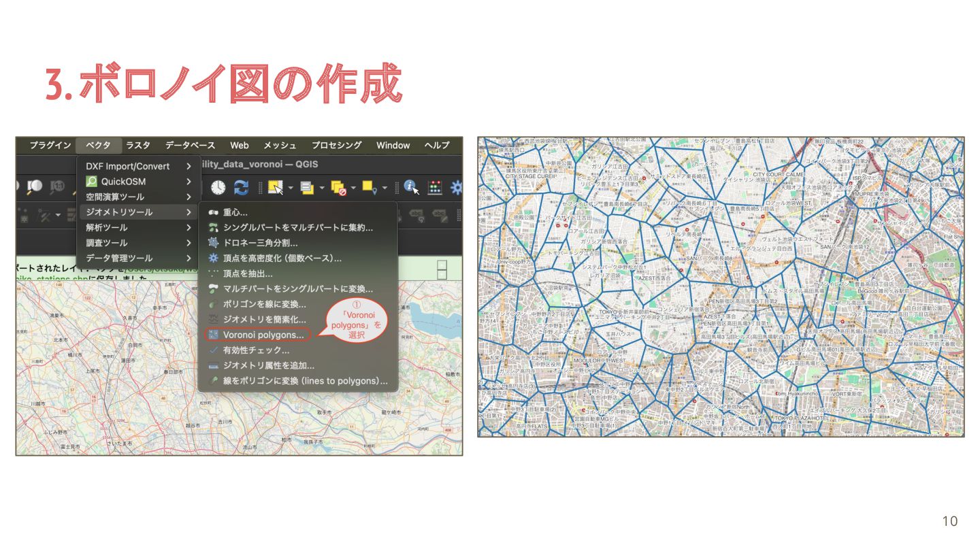Image resolution: width=980 pixels, height=551 pixels.
Task: Choose 線をポリゴンに変換 (lines to polygons)...
Action: pyautogui.click(x=297, y=381)
